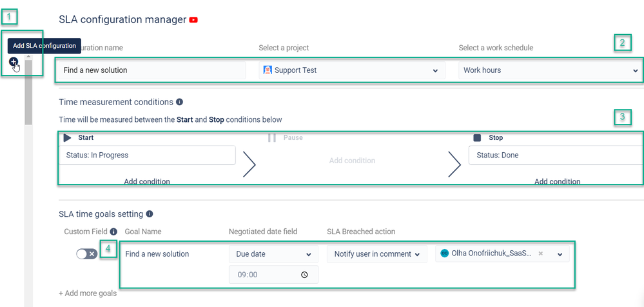Open the Due date negotiated field dropdown

pos(273,254)
